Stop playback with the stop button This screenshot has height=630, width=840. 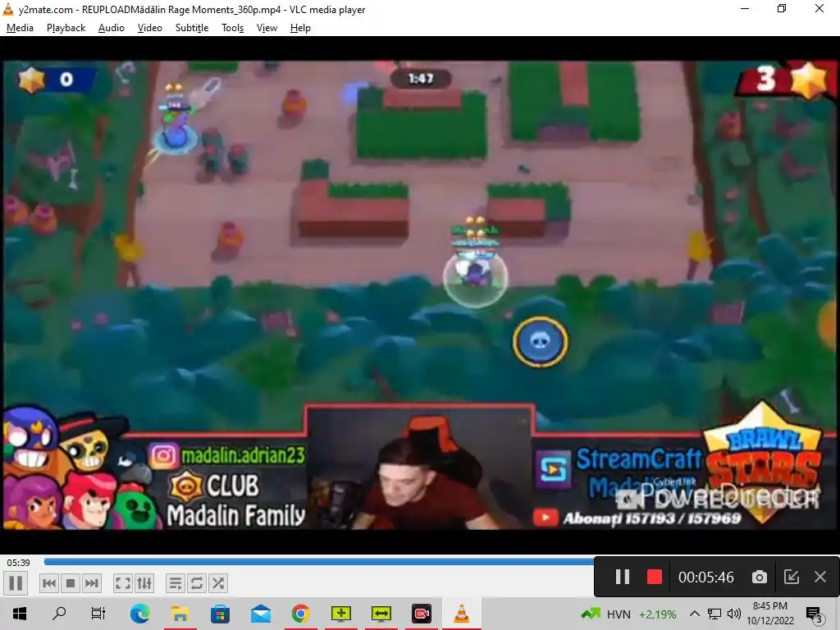71,583
